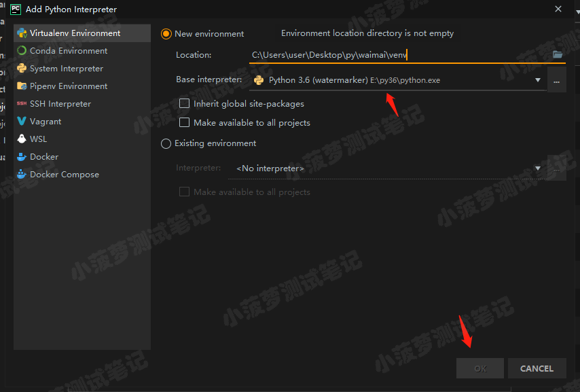This screenshot has width=580, height=392.
Task: Click the Add Python Interpreter title text
Action: [71, 10]
